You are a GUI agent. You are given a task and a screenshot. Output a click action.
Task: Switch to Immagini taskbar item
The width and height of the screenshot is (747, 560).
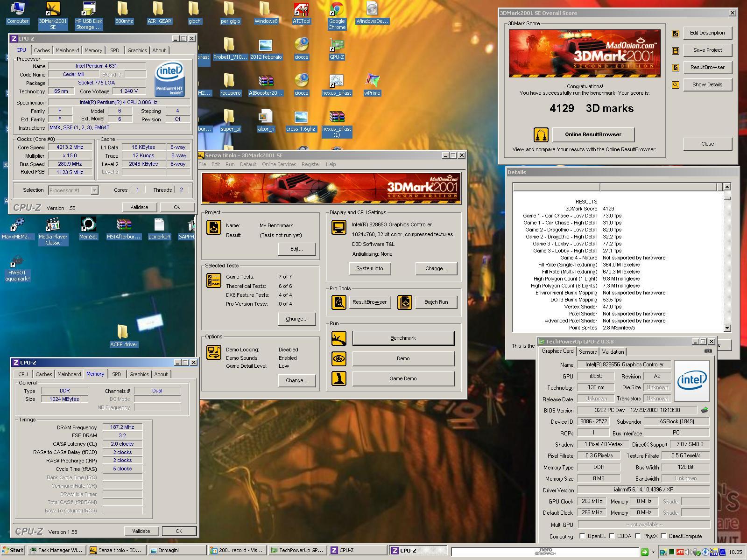(176, 550)
